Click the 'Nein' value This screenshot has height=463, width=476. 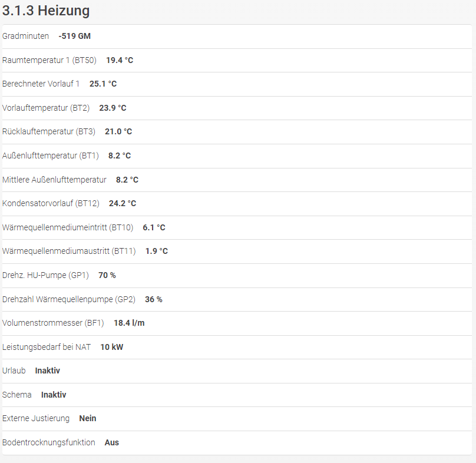point(88,418)
